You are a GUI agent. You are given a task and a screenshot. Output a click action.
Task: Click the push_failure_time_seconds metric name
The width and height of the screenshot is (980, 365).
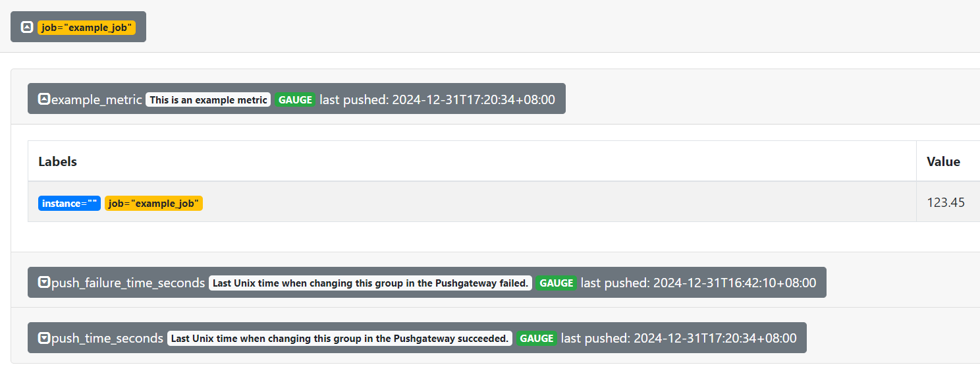pos(128,283)
